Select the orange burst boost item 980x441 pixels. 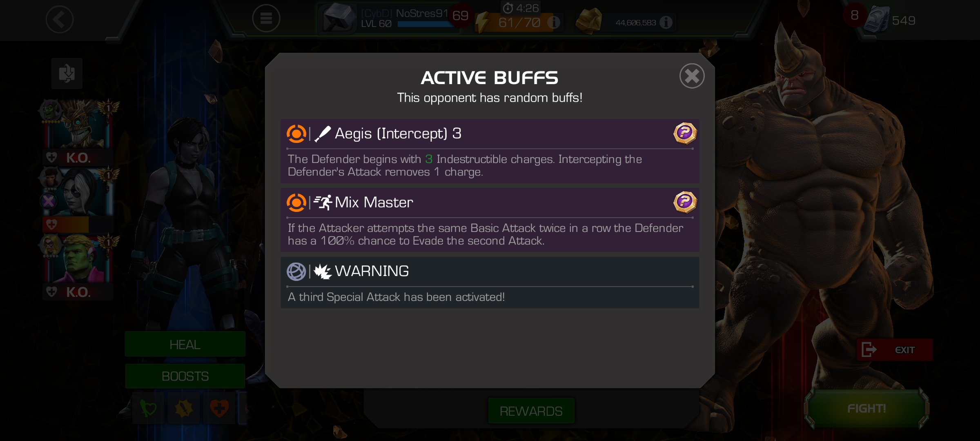(x=184, y=408)
